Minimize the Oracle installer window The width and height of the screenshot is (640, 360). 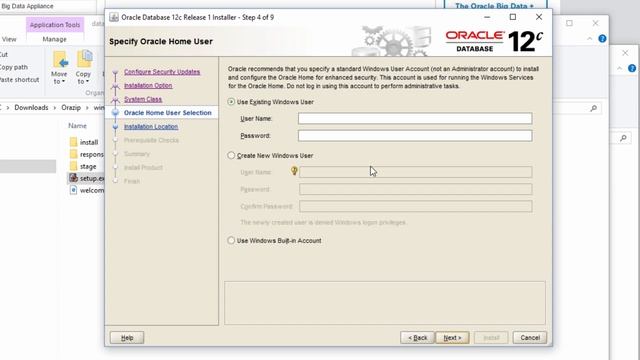(487, 17)
